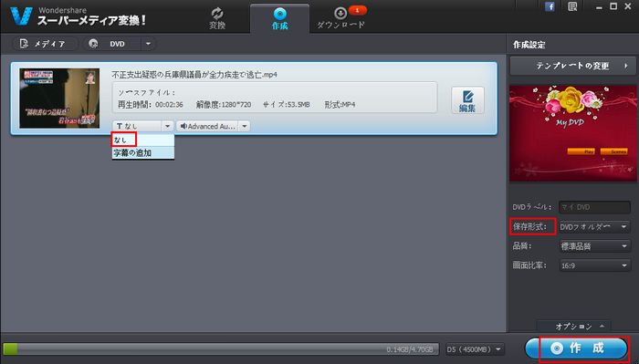This screenshot has height=364, width=639.
Task: Collapse the オプション panel
Action: tap(574, 326)
